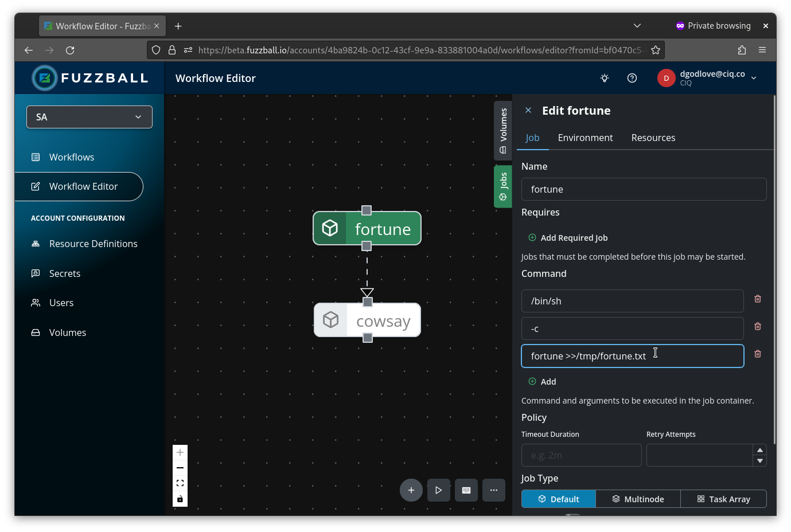Bookmark this page with star icon
791x532 pixels.
click(x=656, y=50)
